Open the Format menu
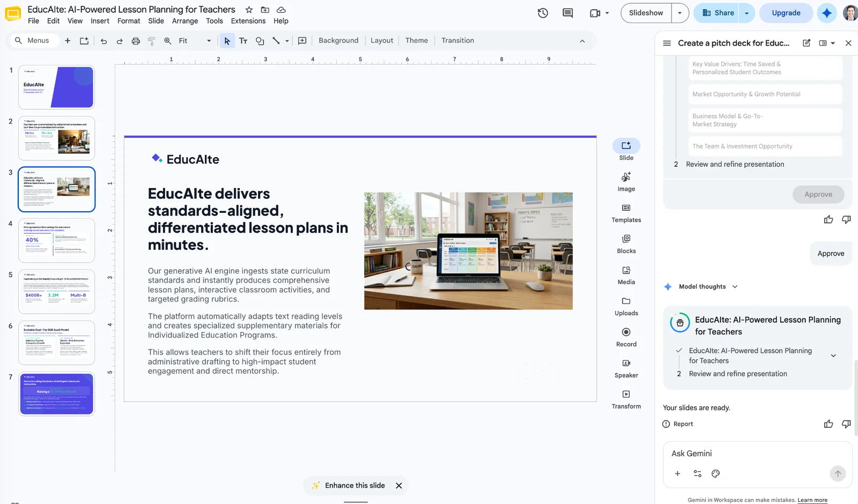Screen dimensions: 858x504 point(129,21)
